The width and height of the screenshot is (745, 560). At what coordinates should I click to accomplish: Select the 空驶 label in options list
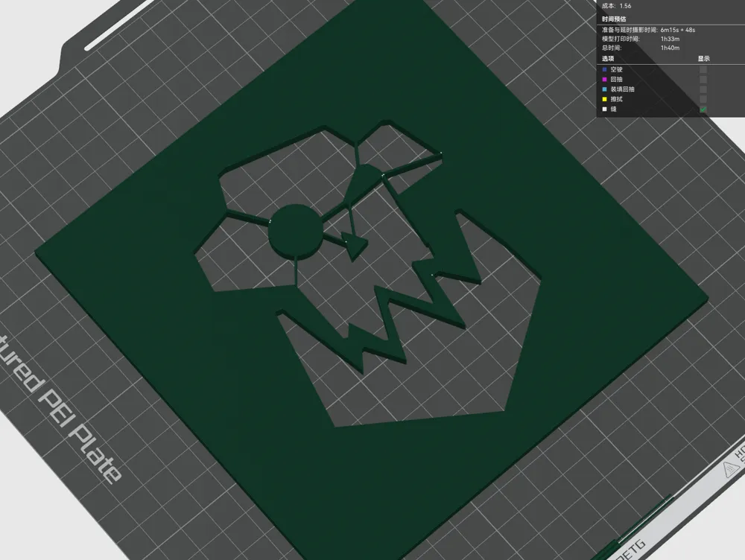[x=616, y=69]
